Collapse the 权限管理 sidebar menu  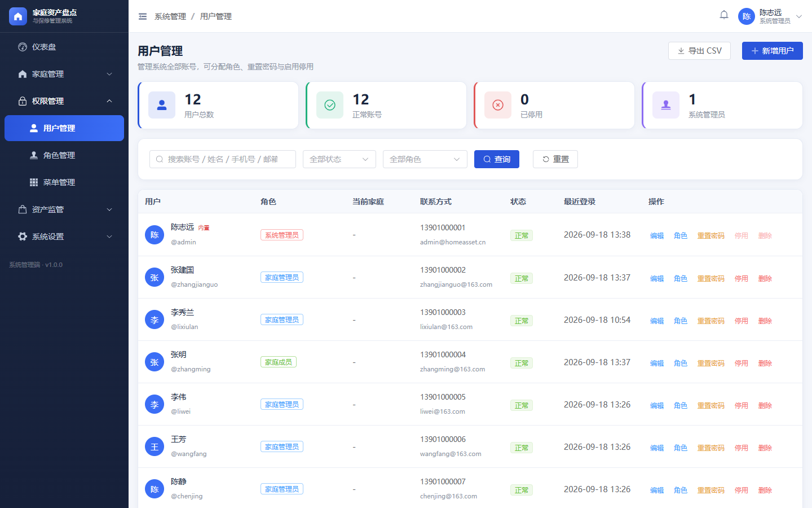click(64, 101)
